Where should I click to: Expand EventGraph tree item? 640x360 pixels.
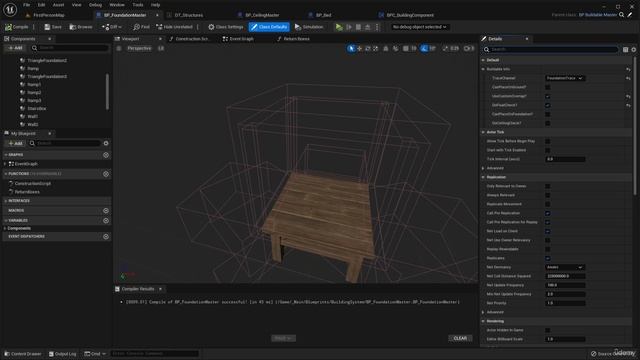[x=5, y=164]
